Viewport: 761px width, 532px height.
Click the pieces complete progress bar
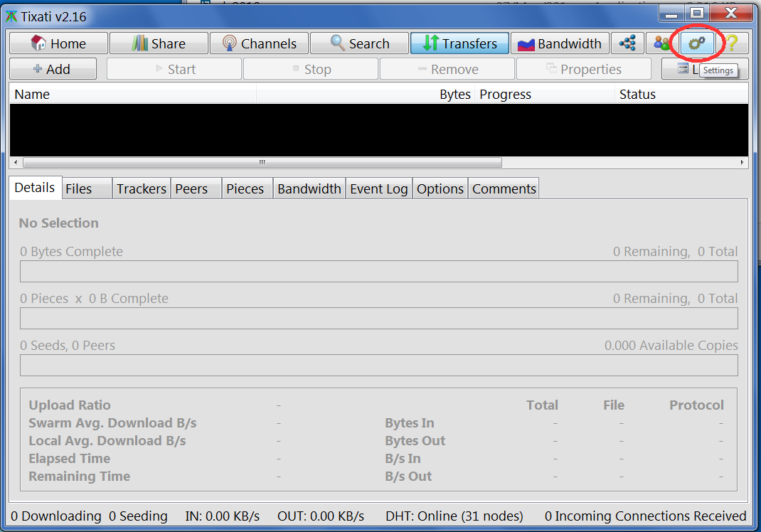click(378, 319)
